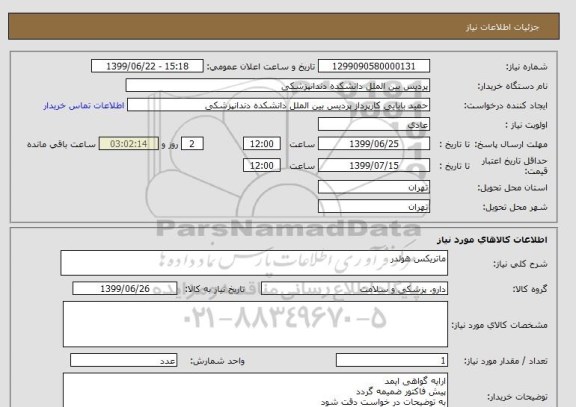This screenshot has height=407, width=576.
Task: Click the مهلت ارسال پاسخ label
Action: click(x=512, y=144)
